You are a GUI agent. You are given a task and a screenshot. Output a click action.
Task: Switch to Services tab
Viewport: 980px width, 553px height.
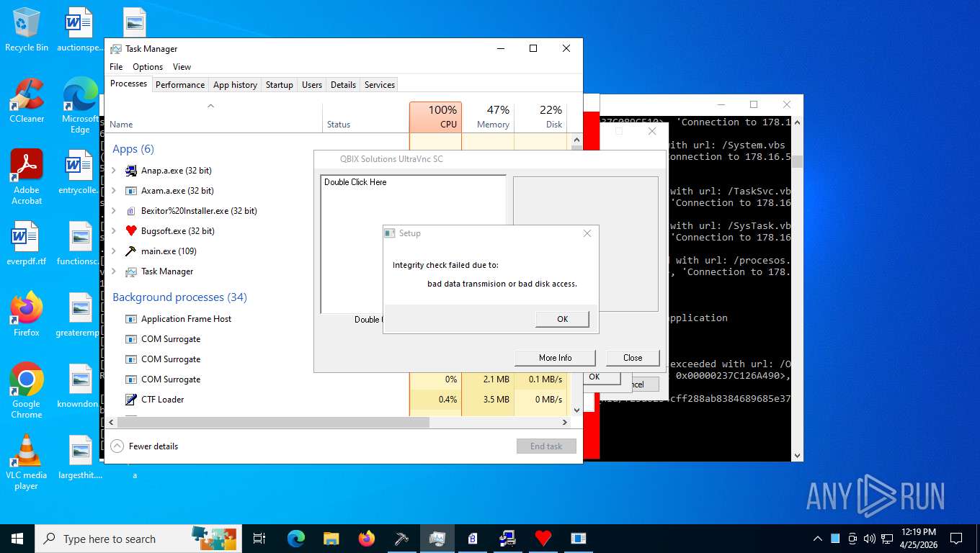(x=380, y=84)
